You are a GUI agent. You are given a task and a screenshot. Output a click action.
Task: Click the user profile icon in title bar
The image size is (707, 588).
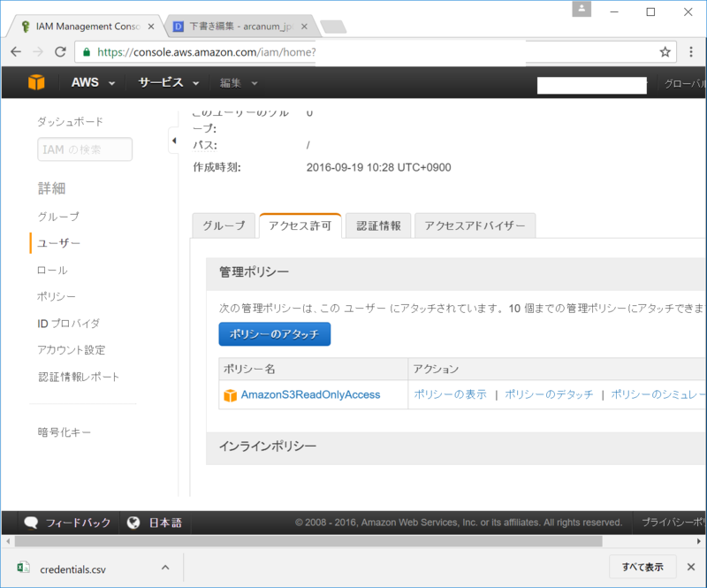pos(582,12)
